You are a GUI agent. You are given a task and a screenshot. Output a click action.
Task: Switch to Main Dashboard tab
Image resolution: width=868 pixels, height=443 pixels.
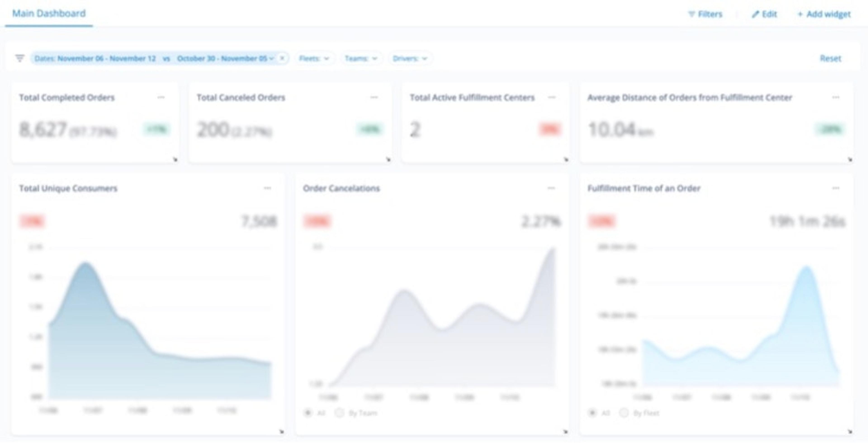point(49,14)
